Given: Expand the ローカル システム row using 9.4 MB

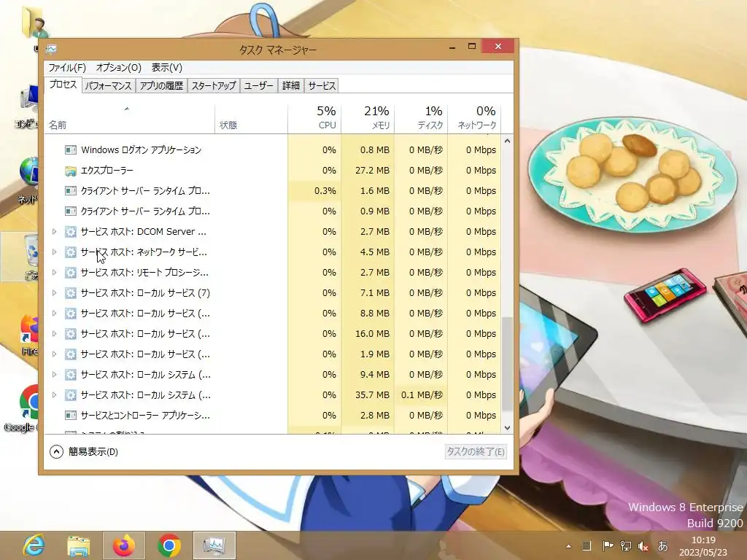Looking at the screenshot, I should click(54, 376).
